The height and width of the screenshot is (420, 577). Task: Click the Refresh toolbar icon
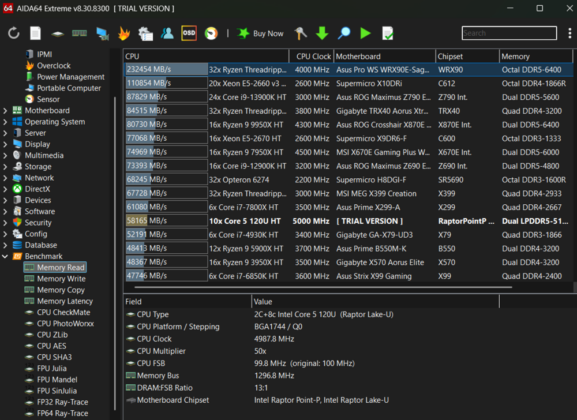[14, 33]
